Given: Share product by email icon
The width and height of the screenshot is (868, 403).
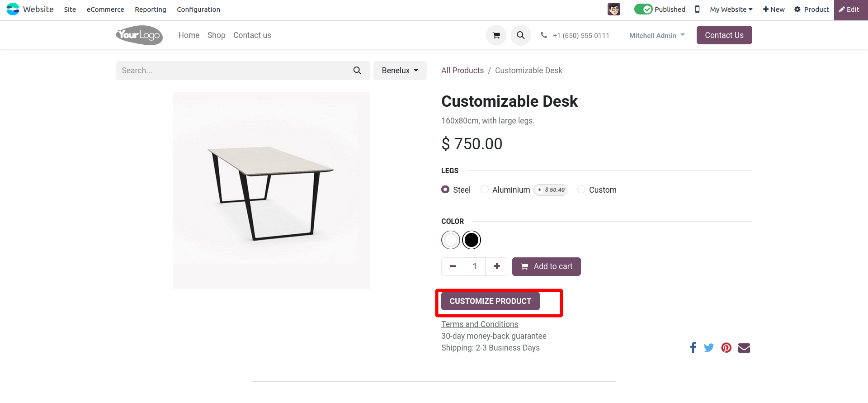Looking at the screenshot, I should click(x=744, y=347).
